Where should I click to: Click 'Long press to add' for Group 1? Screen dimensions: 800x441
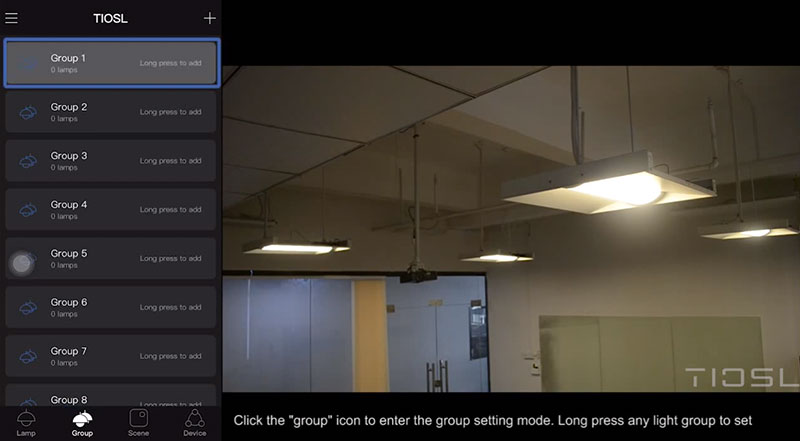[x=170, y=63]
